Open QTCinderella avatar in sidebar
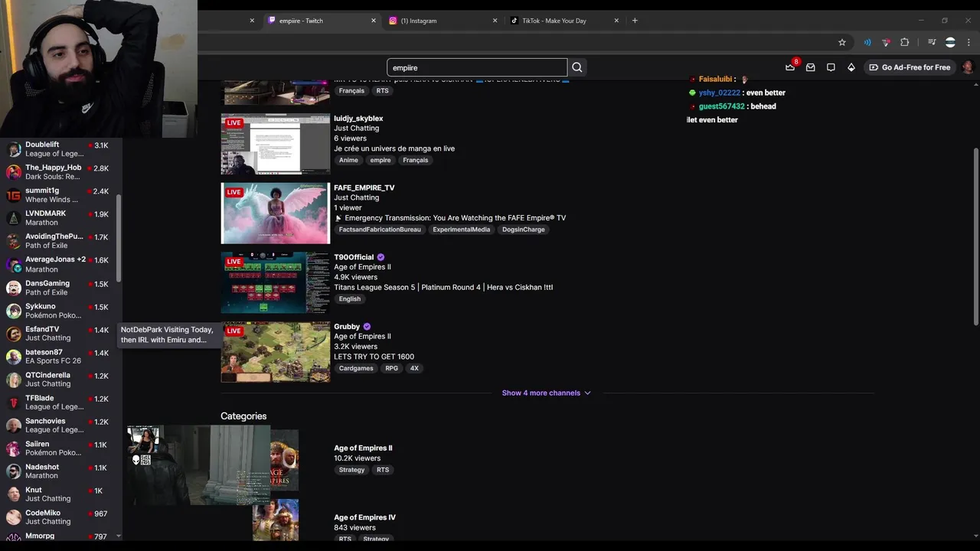Screen dimensions: 980x551 click(x=14, y=380)
